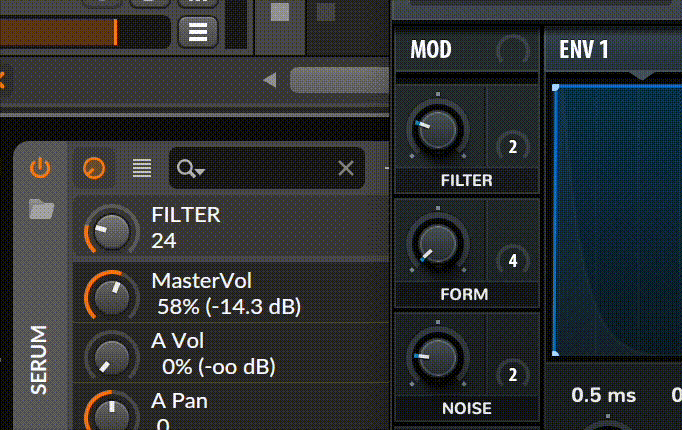Click the FORM macro modulation count 4
This screenshot has width=682, height=430.
tap(513, 261)
